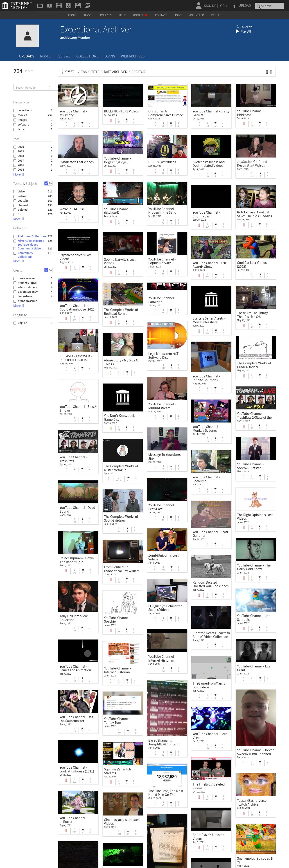Expand More under the Collection filter
Viewport: 289px width, 868px height.
point(18,261)
